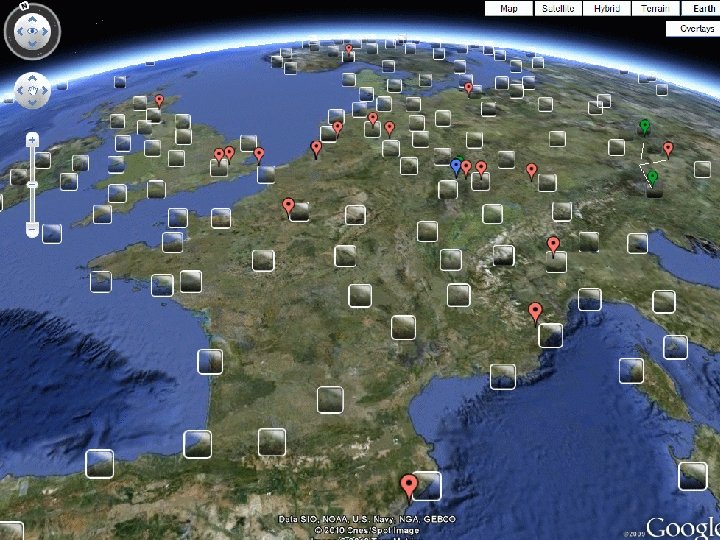Rotate view left with look joystick left arrow
The height and width of the screenshot is (540, 720).
pyautogui.click(x=20, y=31)
